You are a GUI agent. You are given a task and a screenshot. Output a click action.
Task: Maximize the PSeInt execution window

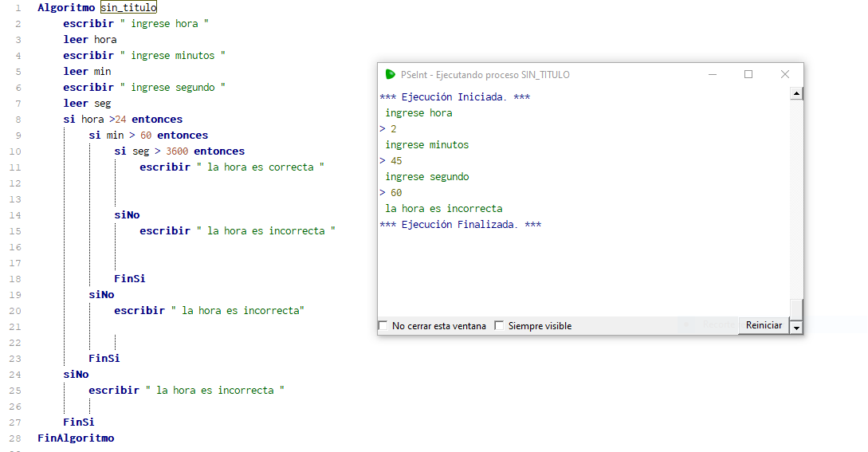tap(748, 74)
